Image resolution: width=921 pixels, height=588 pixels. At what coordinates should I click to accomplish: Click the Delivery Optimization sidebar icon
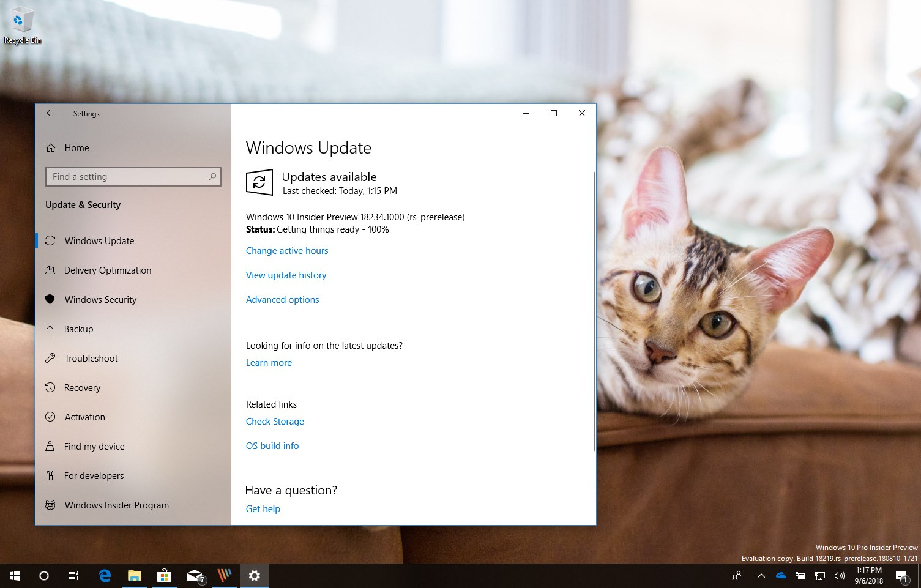[x=50, y=270]
